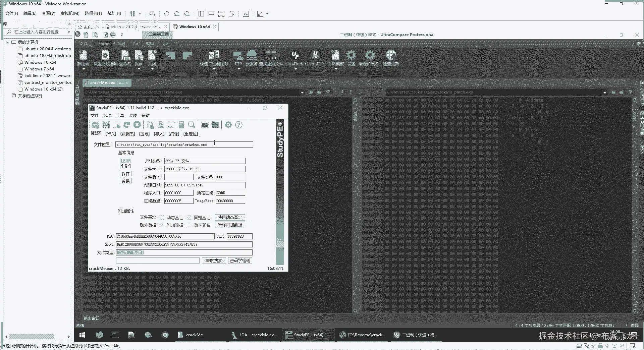Click the 保存 button under LENA 151 icon

[x=126, y=174]
